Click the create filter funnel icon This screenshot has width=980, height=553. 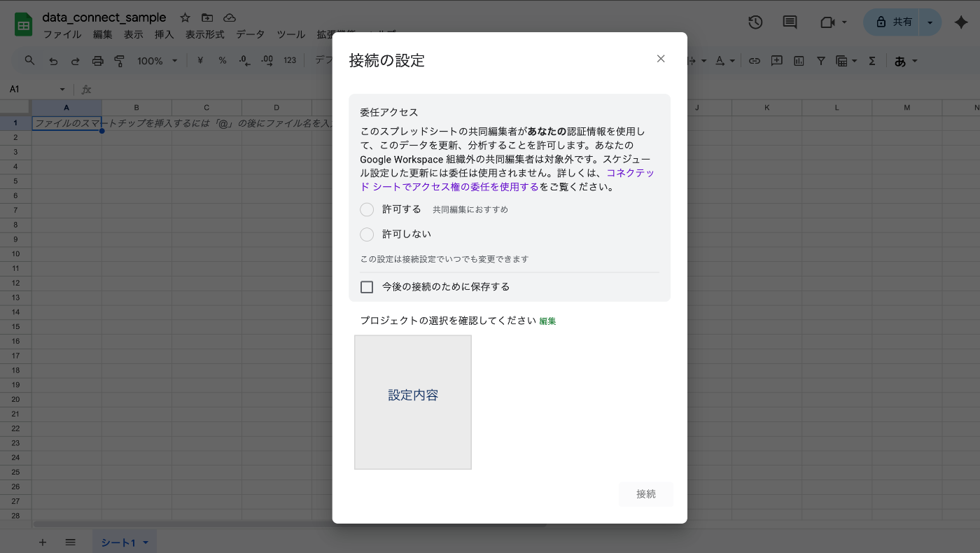[x=821, y=61]
